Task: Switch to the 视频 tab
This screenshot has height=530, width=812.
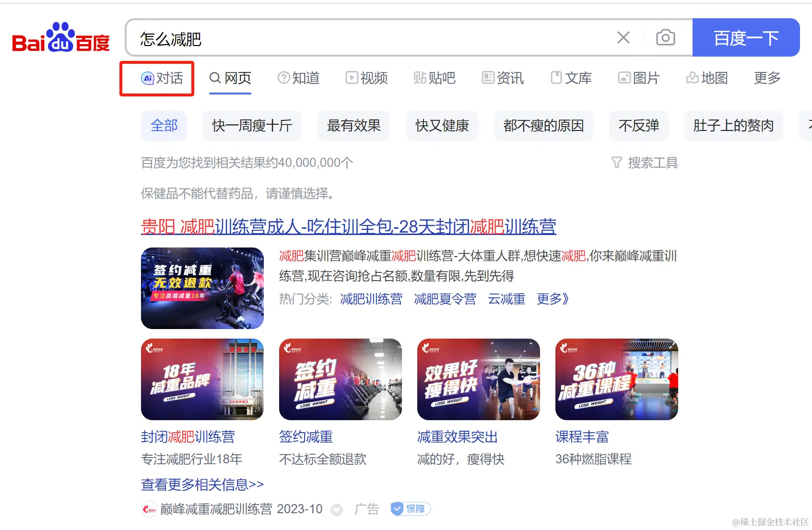Action: tap(366, 78)
